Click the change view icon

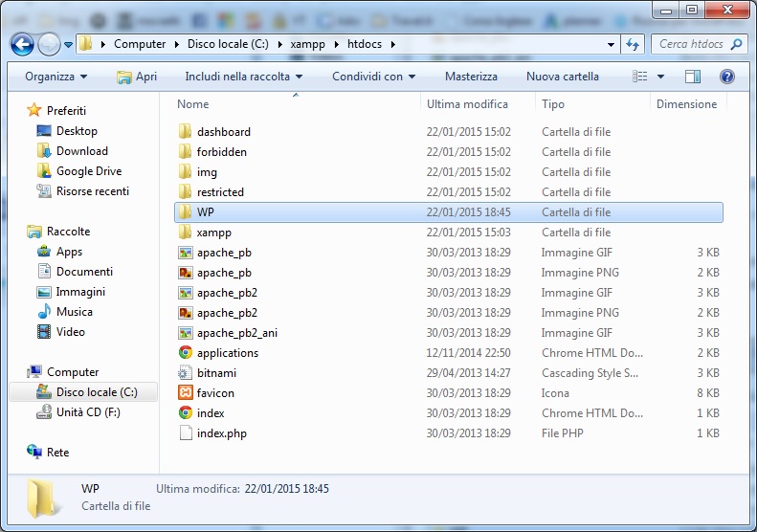[639, 77]
